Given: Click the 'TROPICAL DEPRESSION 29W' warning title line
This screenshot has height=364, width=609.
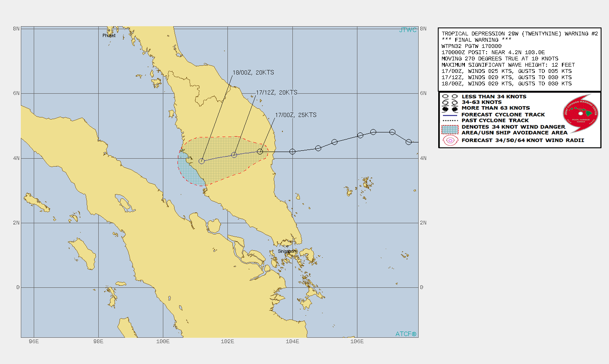Looking at the screenshot, I should click(519, 34).
